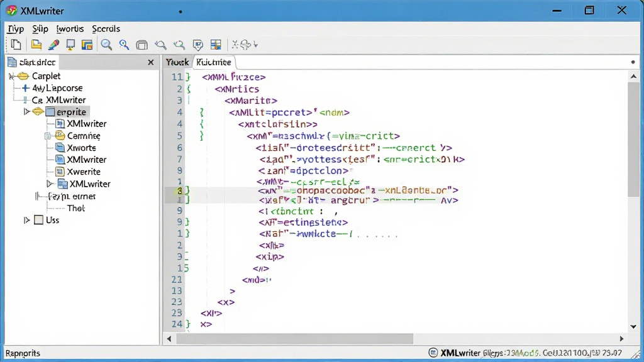Viewport: 644px width, 362px height.
Task: Toggle the fold marker beside line 5
Action: pos(202,136)
